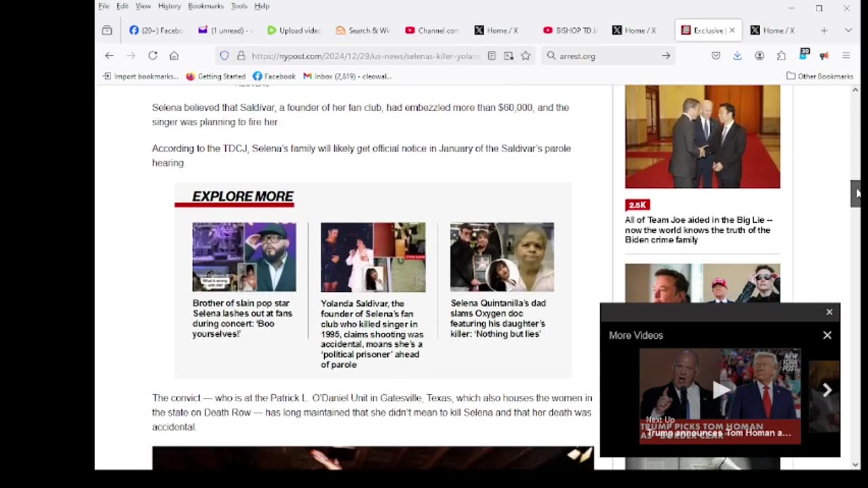Open the Downloads panel
Viewport: 868px width, 488px height.
coord(737,56)
